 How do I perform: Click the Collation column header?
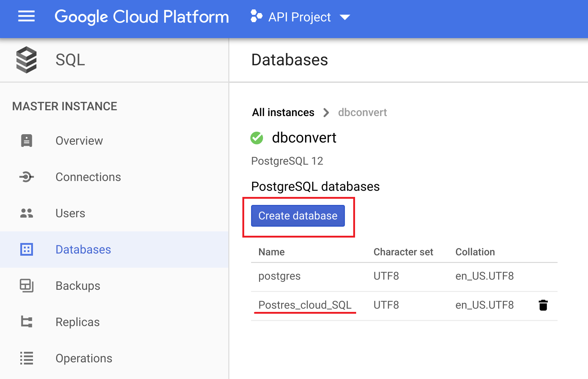(x=475, y=252)
